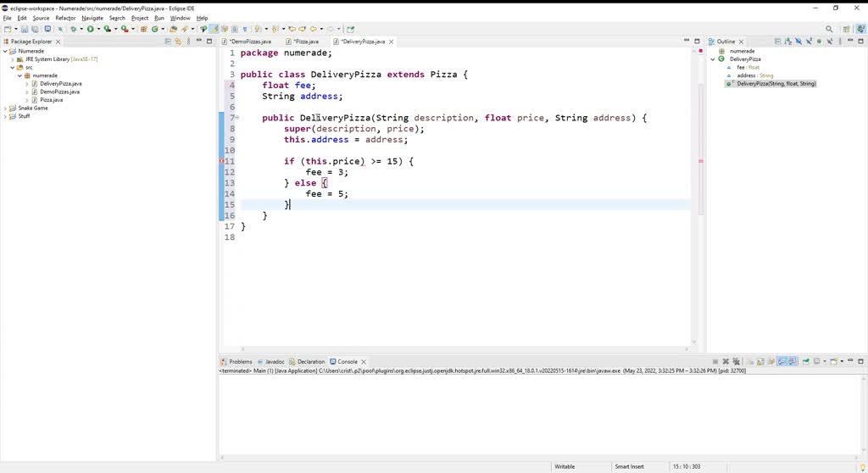Close the Package Explorer view

point(58,42)
